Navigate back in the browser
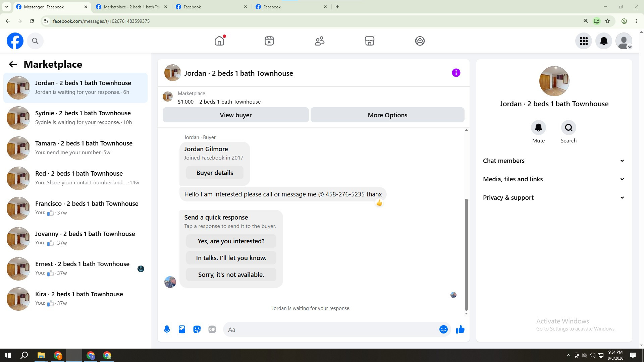This screenshot has width=644, height=362. [x=8, y=21]
